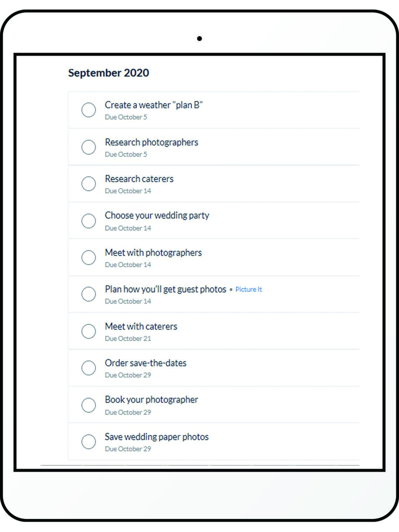Open the Research caterers task title
This screenshot has width=399, height=532.
139,179
